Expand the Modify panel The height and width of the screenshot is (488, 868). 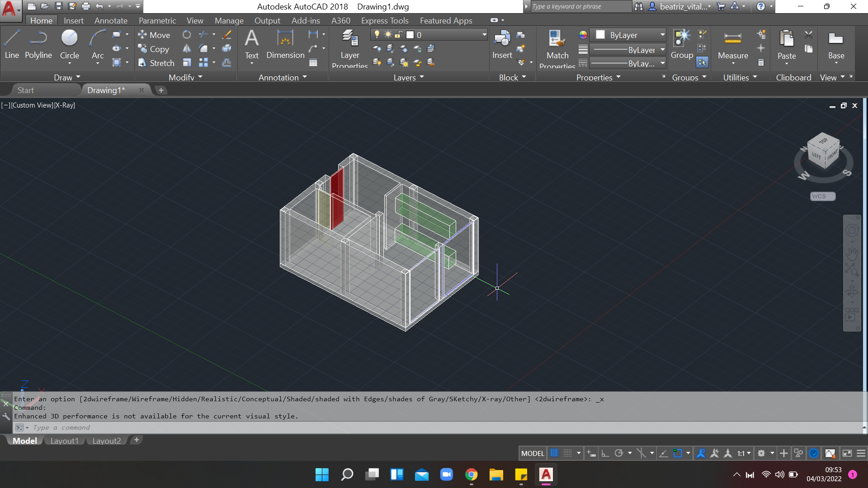point(185,77)
